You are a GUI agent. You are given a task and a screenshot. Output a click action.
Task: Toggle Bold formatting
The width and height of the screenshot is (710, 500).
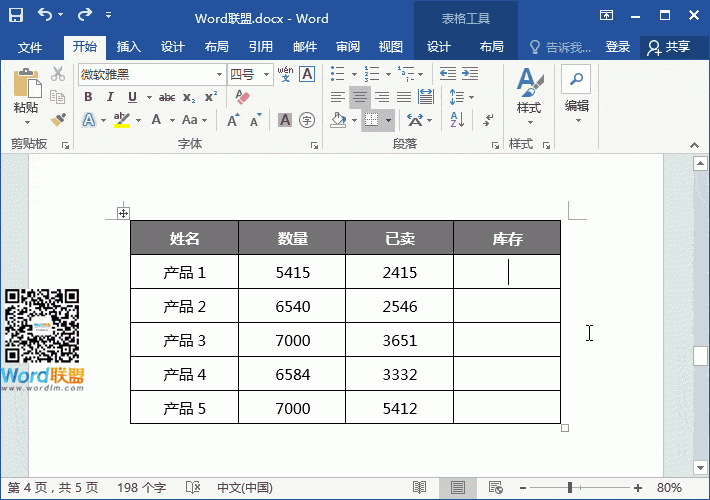pyautogui.click(x=88, y=97)
